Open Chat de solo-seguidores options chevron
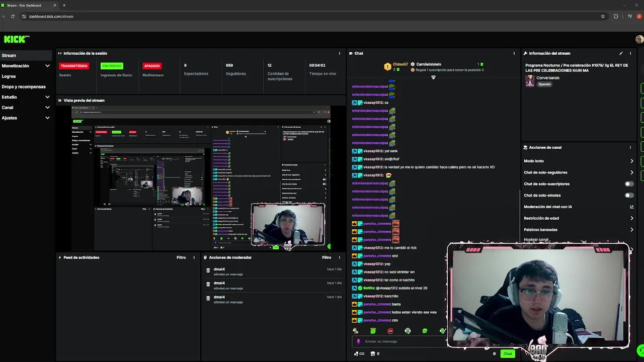 coord(632,172)
